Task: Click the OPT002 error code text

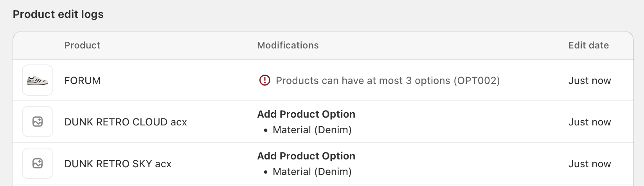Action: coord(477,80)
